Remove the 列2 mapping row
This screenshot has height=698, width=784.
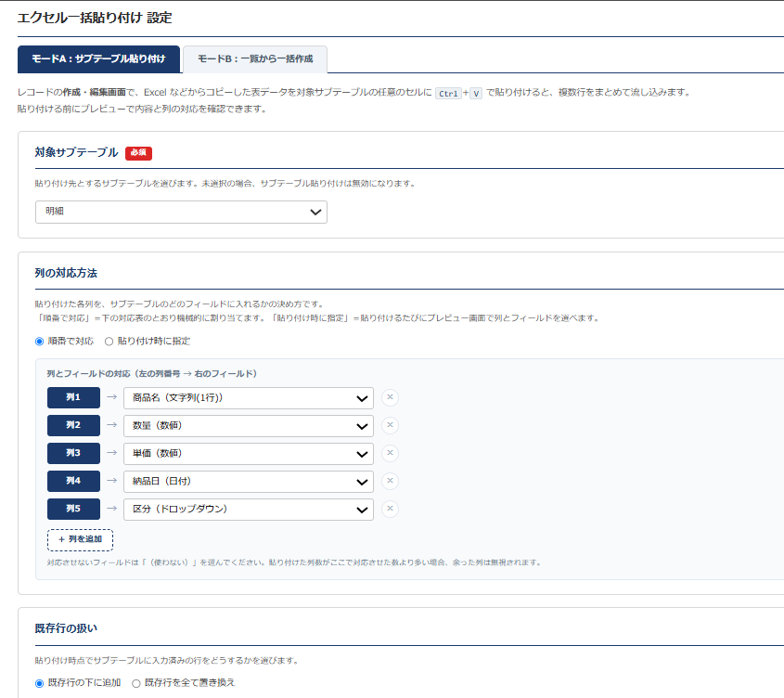[390, 425]
